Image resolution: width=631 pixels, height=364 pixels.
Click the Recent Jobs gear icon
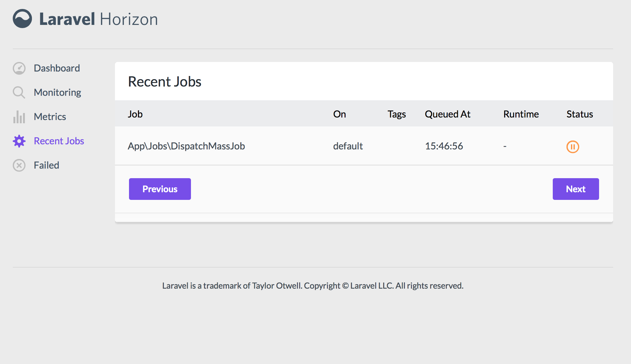(19, 141)
